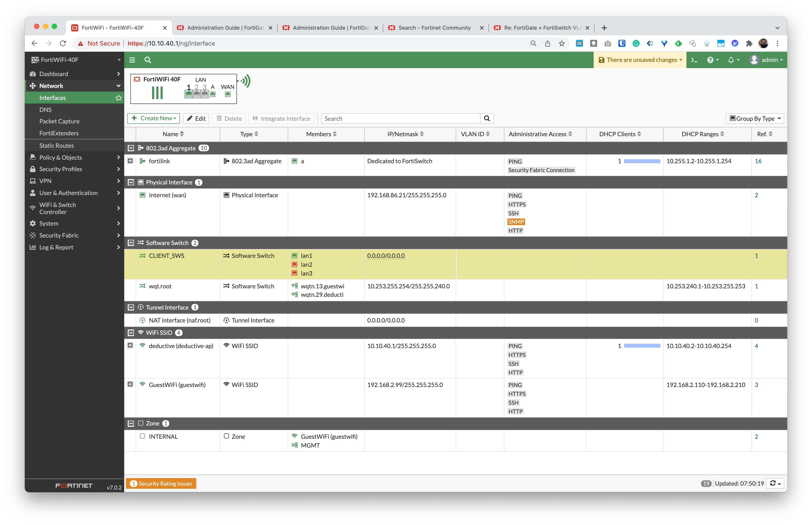This screenshot has width=812, height=525.
Task: Collapse the Zone group
Action: point(130,423)
